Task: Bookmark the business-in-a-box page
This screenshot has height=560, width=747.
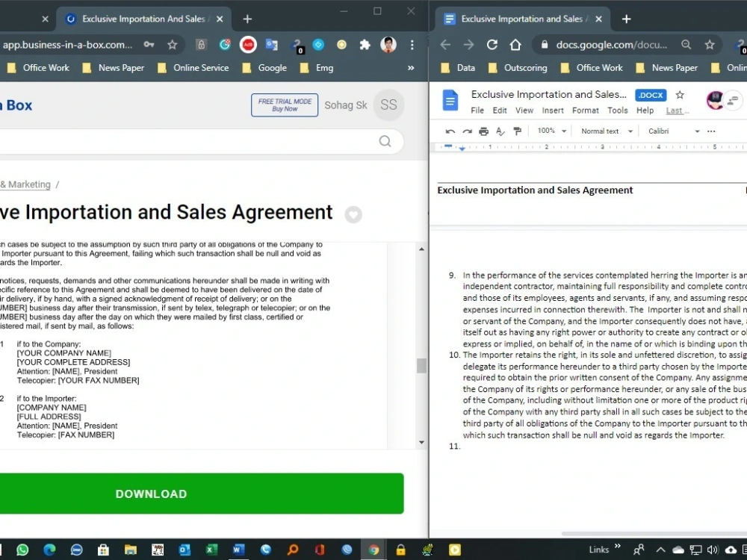Action: point(173,45)
